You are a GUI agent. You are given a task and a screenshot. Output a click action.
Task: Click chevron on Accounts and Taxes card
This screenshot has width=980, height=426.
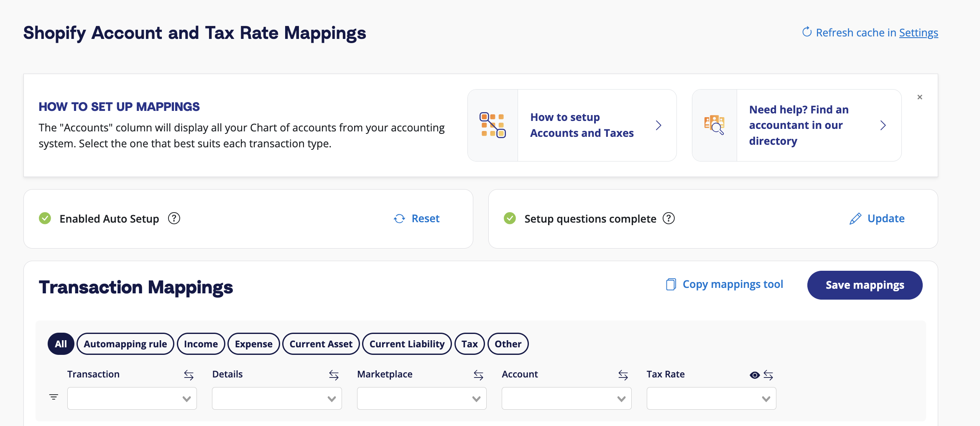point(658,125)
